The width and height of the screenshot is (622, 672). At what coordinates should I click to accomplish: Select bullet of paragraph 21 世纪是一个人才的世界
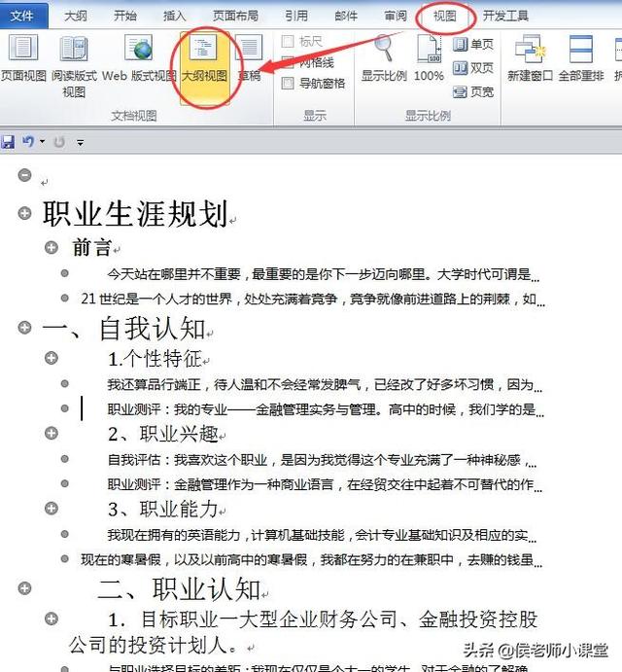click(65, 298)
